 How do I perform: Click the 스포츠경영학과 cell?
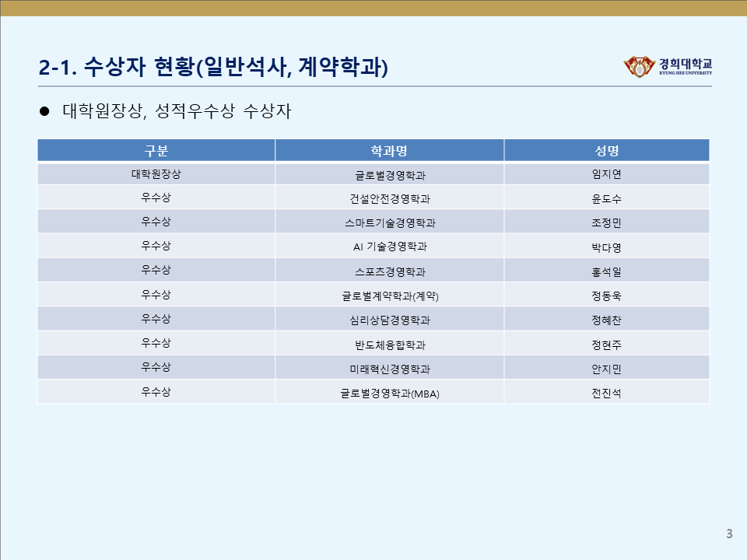[389, 272]
